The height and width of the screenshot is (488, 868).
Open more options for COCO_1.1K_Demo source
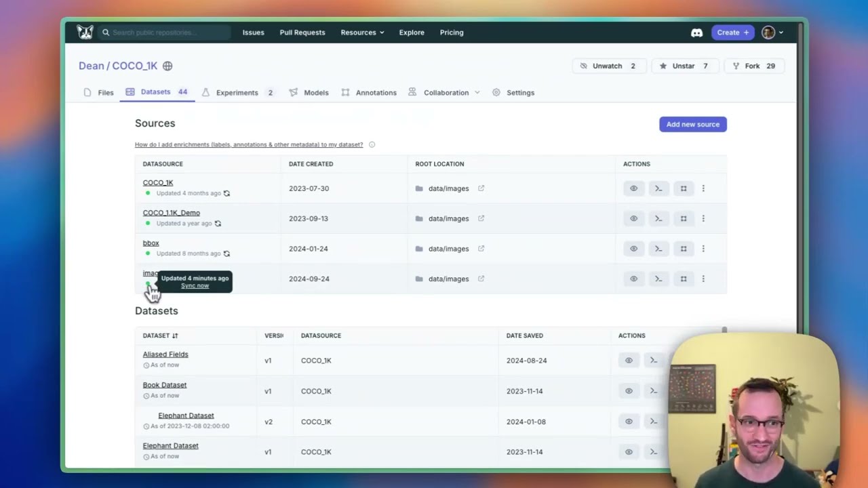coord(703,218)
